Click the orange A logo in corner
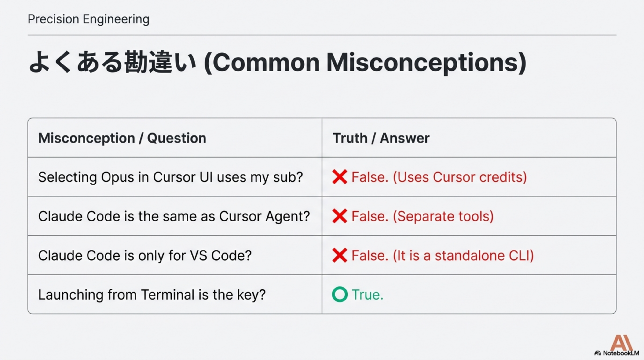Screen dimensions: 644x360 pos(621,342)
